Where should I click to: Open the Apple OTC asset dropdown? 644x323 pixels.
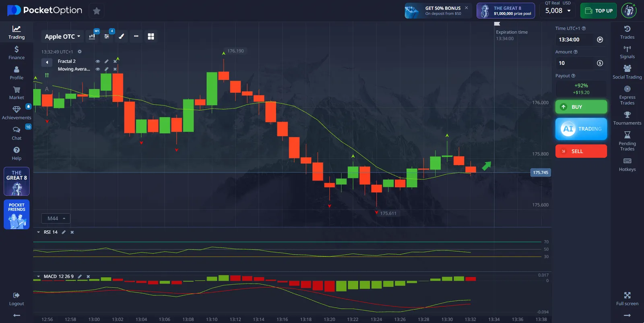(x=62, y=36)
